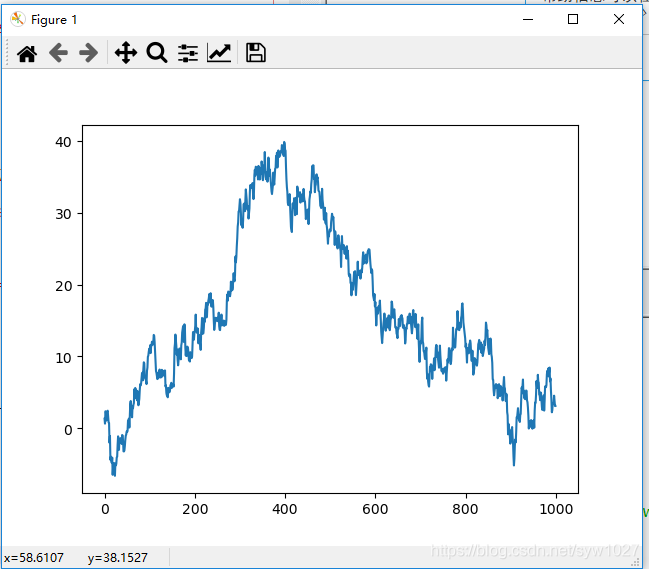The height and width of the screenshot is (569, 649).
Task: Activate the Zoom to rectangle tool
Action: (157, 53)
